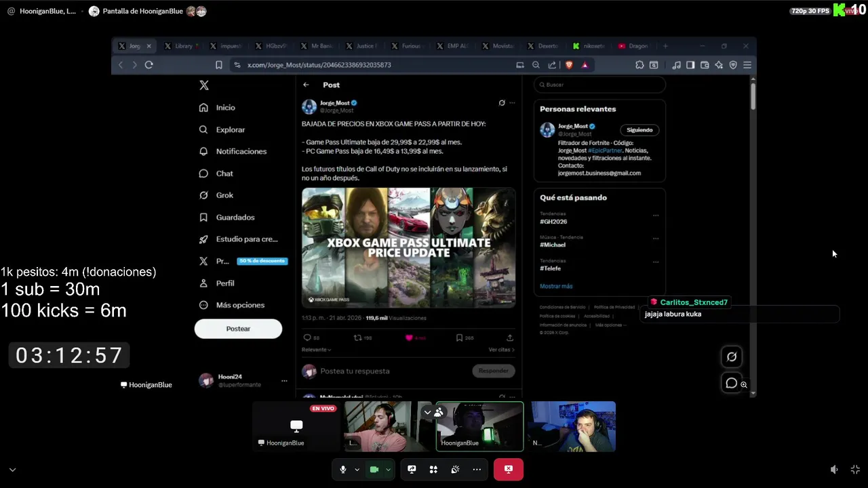Image resolution: width=868 pixels, height=488 pixels.
Task: Go back with the Post arrow
Action: pos(306,85)
